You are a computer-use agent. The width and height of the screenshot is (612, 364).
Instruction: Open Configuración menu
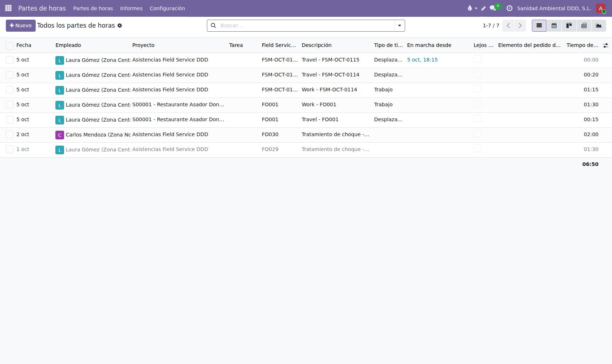(167, 8)
